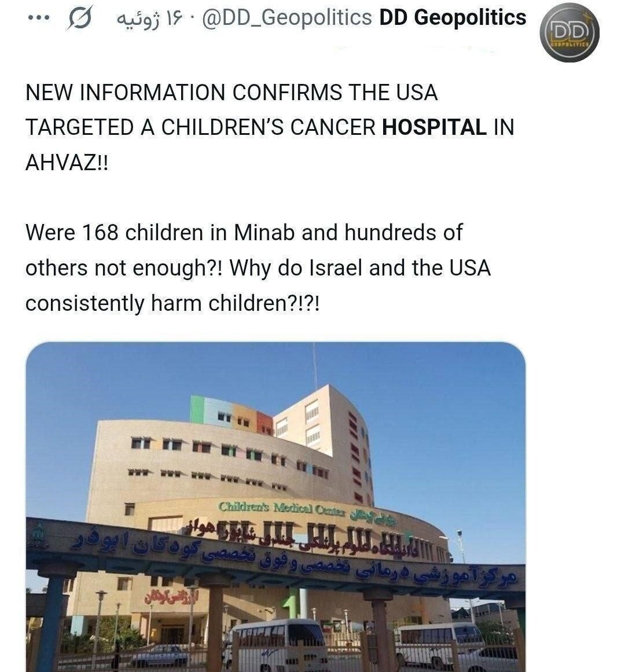Click the word 'AHVAZ!!' in the post

coord(67,163)
